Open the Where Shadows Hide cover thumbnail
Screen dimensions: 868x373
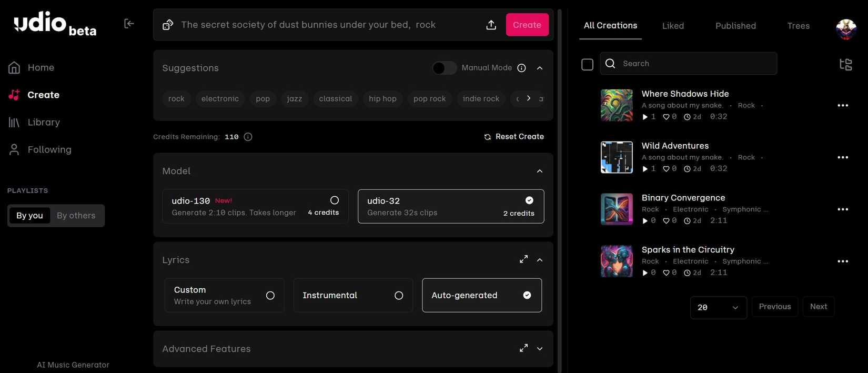[x=617, y=105]
